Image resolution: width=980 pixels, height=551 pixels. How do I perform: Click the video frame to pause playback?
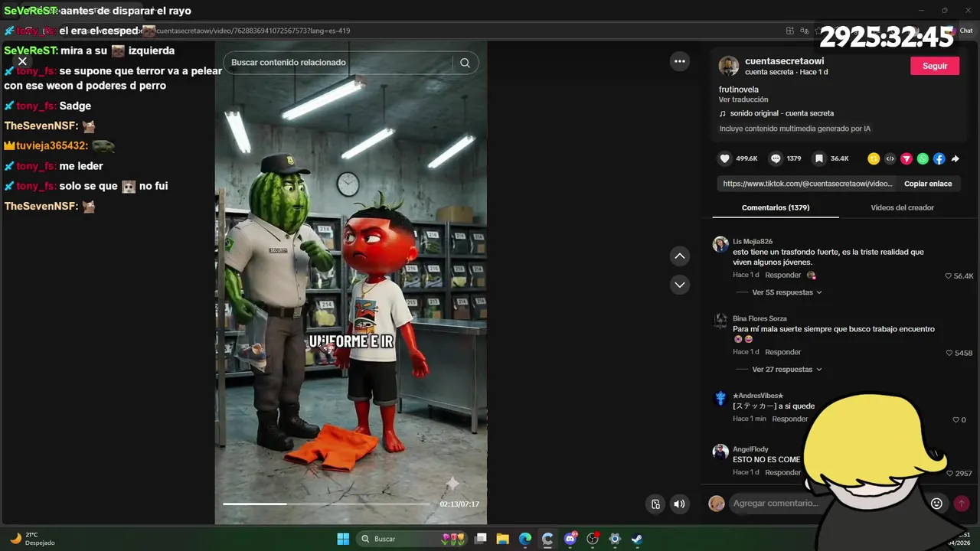point(351,283)
